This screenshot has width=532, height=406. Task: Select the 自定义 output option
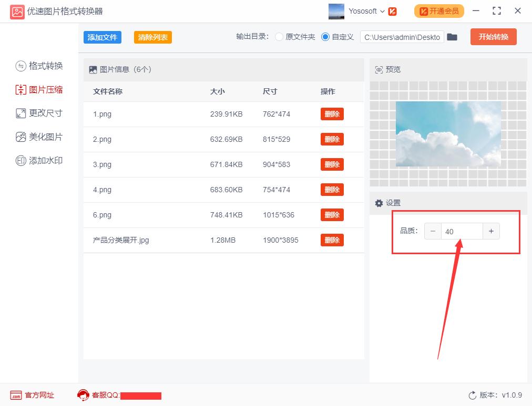324,37
